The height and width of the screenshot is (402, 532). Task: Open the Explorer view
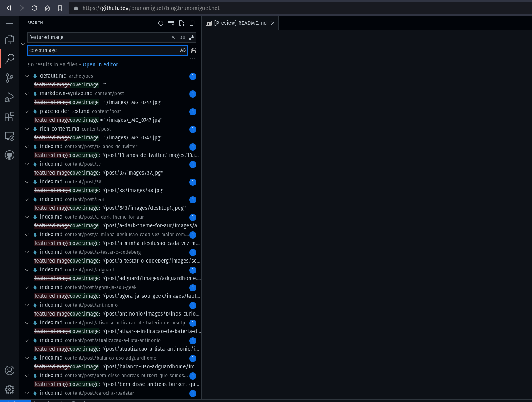[x=10, y=39]
